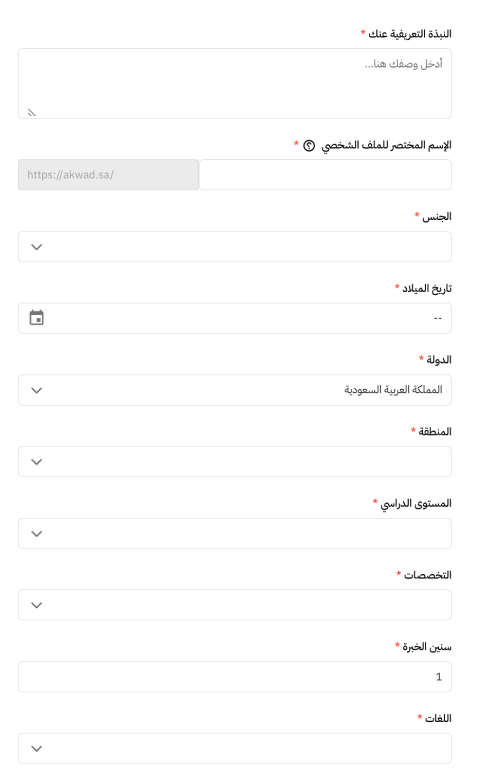Expand the المنطقة region select box
Viewport: 480px width, 770px height.
click(x=235, y=462)
